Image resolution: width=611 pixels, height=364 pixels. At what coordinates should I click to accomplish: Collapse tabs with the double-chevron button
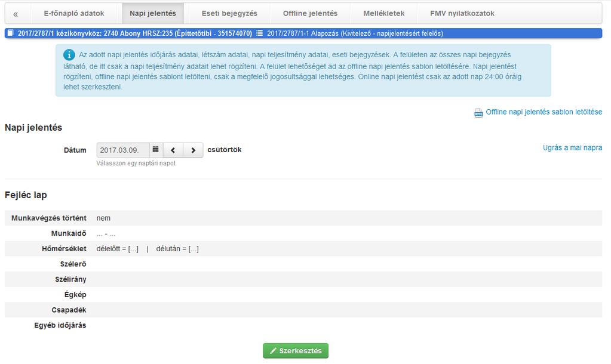[16, 14]
